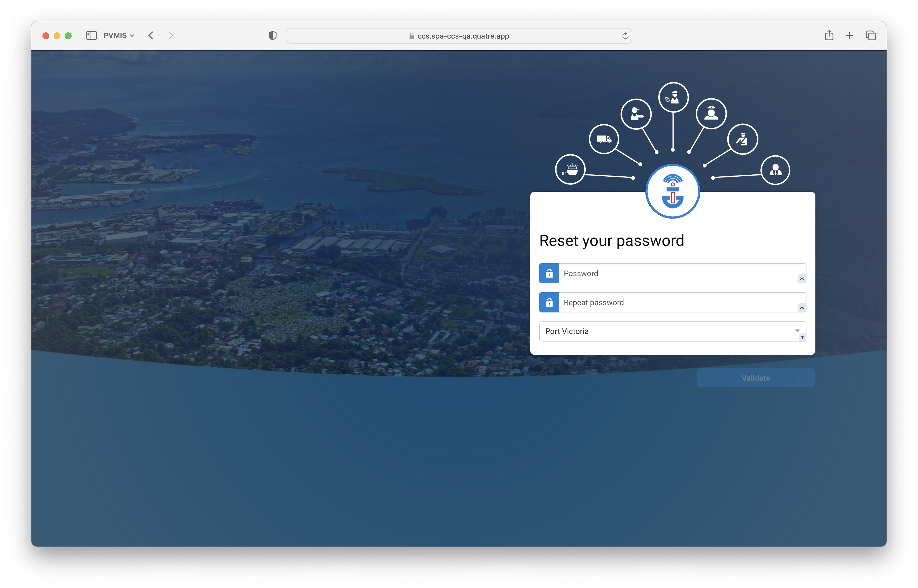Open a new tab
The height and width of the screenshot is (588, 918).
pyautogui.click(x=849, y=35)
